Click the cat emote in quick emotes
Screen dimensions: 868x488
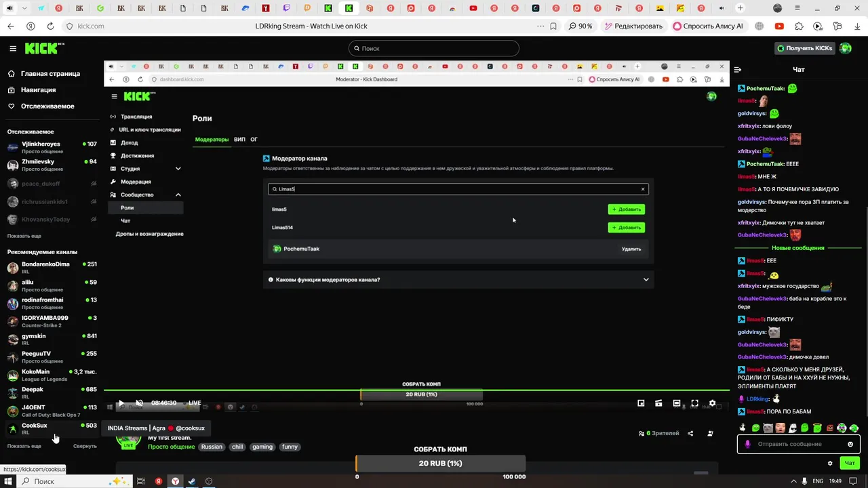point(768,428)
